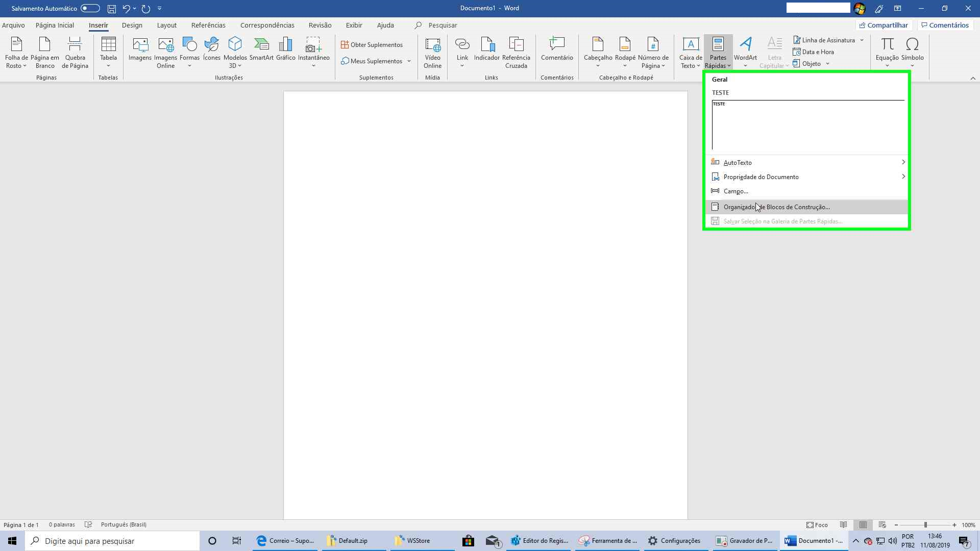Open the Símbolo menu
980x551 pixels.
(912, 52)
